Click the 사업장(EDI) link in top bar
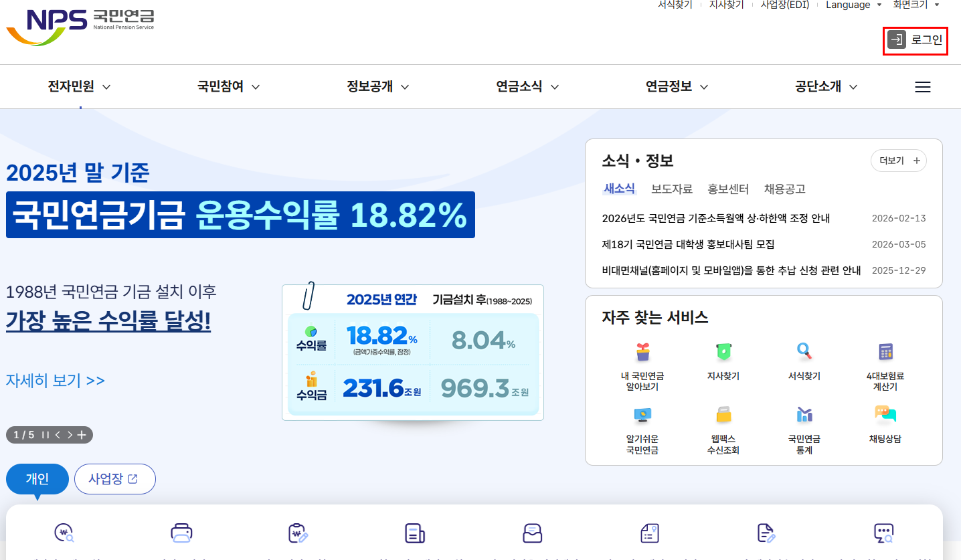 785,5
